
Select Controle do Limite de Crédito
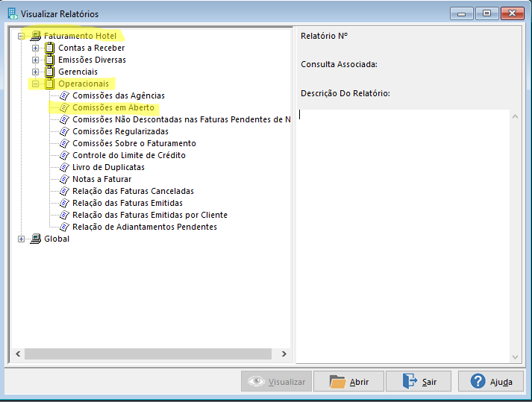coord(129,155)
